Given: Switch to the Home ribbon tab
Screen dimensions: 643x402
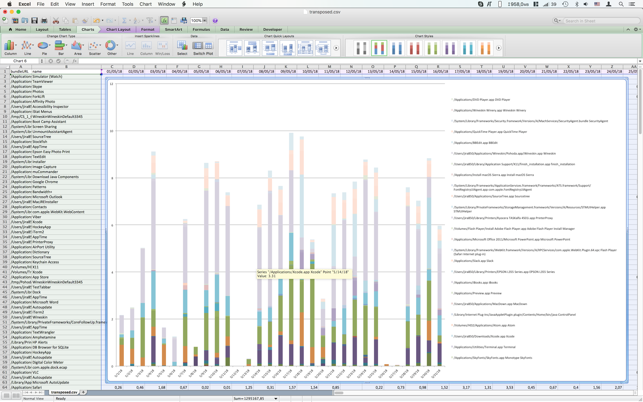Looking at the screenshot, I should click(x=18, y=30).
